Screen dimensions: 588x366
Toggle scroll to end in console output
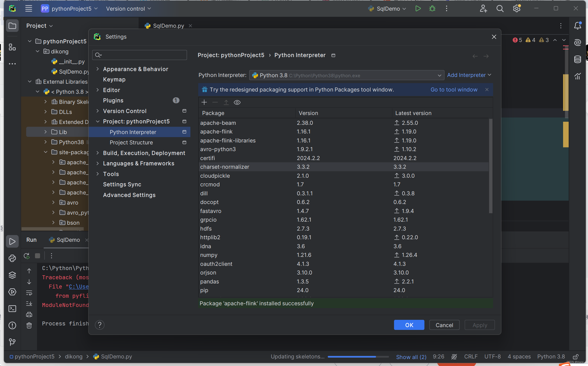click(x=29, y=304)
